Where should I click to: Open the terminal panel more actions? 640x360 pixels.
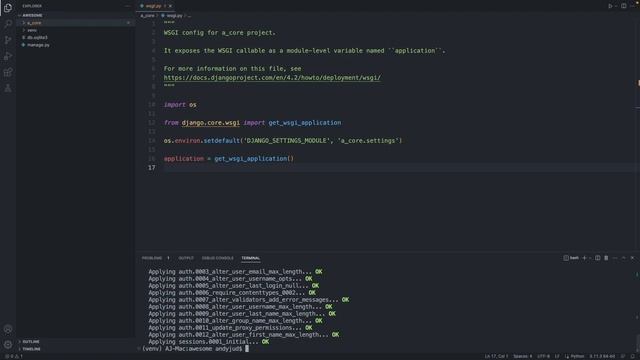[x=615, y=258]
